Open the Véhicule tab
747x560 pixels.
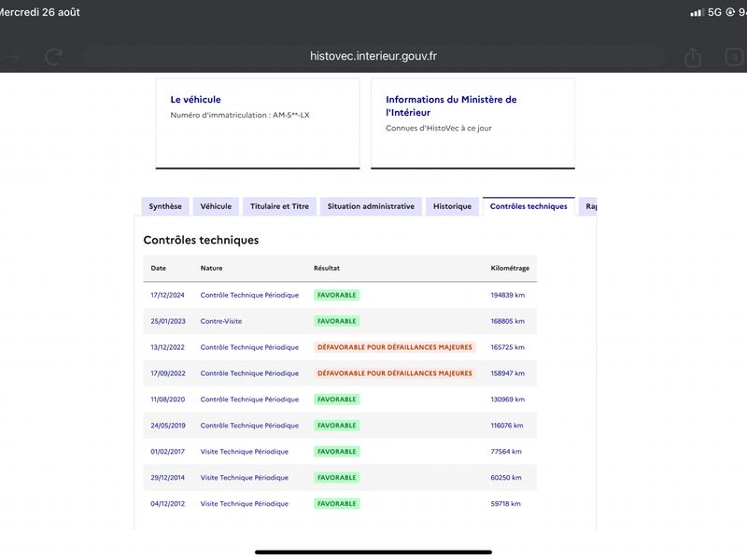tap(216, 206)
